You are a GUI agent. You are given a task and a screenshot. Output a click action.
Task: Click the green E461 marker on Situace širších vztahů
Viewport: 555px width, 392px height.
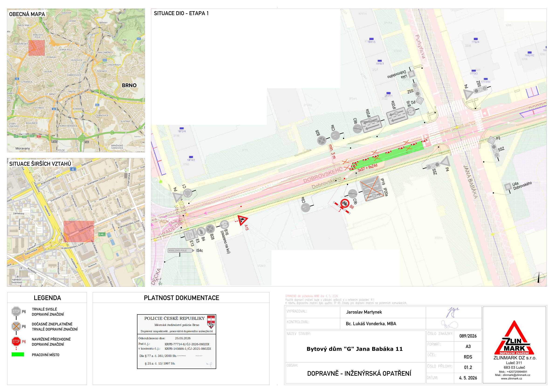tap(102, 234)
